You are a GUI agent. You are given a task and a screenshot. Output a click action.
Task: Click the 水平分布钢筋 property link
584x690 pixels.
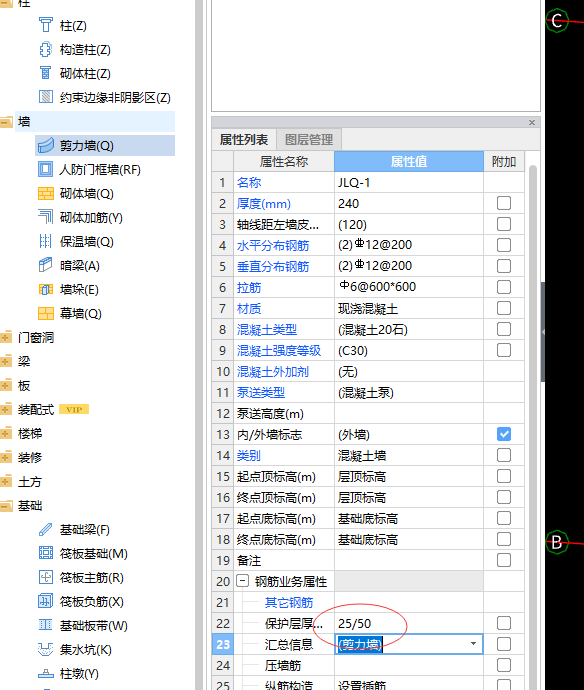tap(273, 246)
